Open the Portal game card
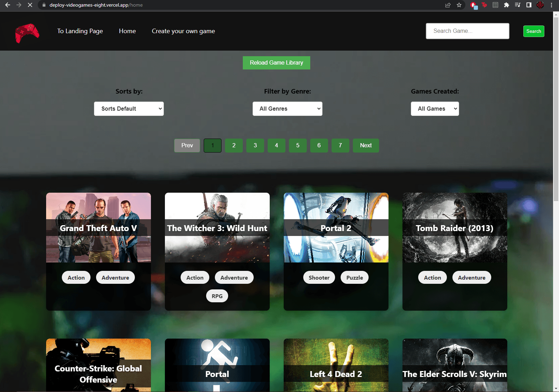 pyautogui.click(x=217, y=365)
